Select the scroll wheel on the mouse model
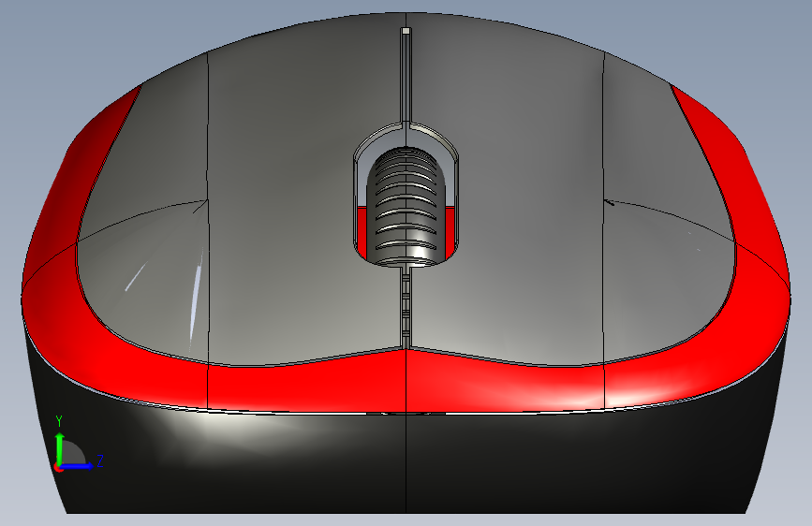The height and width of the screenshot is (526, 812). 406,207
